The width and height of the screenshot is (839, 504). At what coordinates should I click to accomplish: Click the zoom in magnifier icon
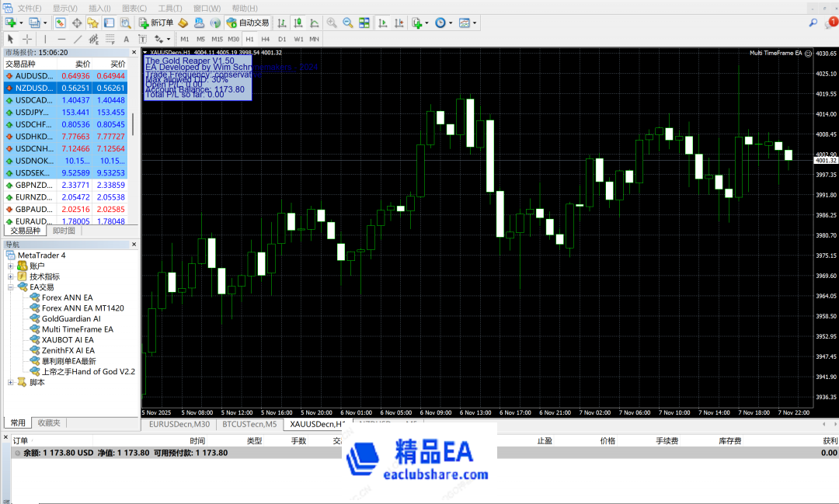point(332,23)
